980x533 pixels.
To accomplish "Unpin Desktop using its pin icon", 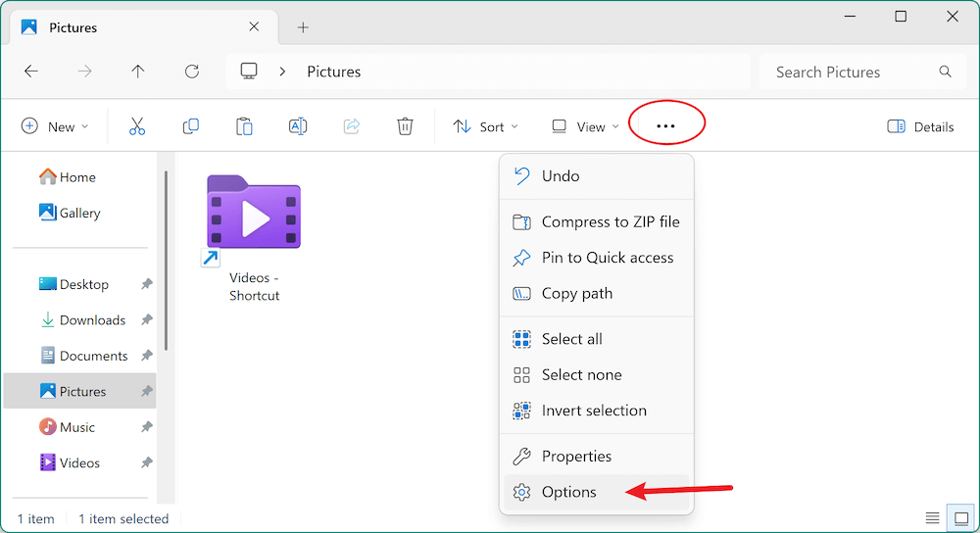I will (146, 284).
